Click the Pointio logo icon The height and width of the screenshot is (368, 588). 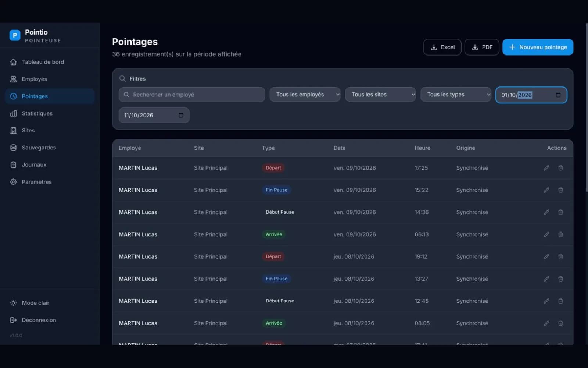tap(15, 35)
